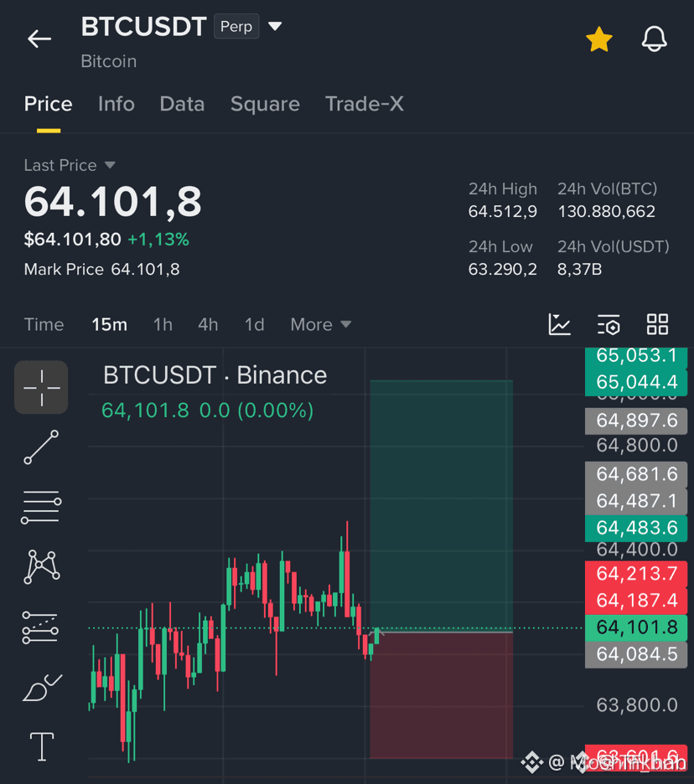Image resolution: width=694 pixels, height=784 pixels.
Task: Select the 1h chart interval
Action: [163, 324]
